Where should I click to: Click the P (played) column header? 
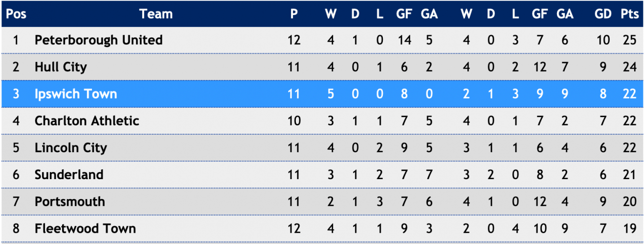point(293,14)
